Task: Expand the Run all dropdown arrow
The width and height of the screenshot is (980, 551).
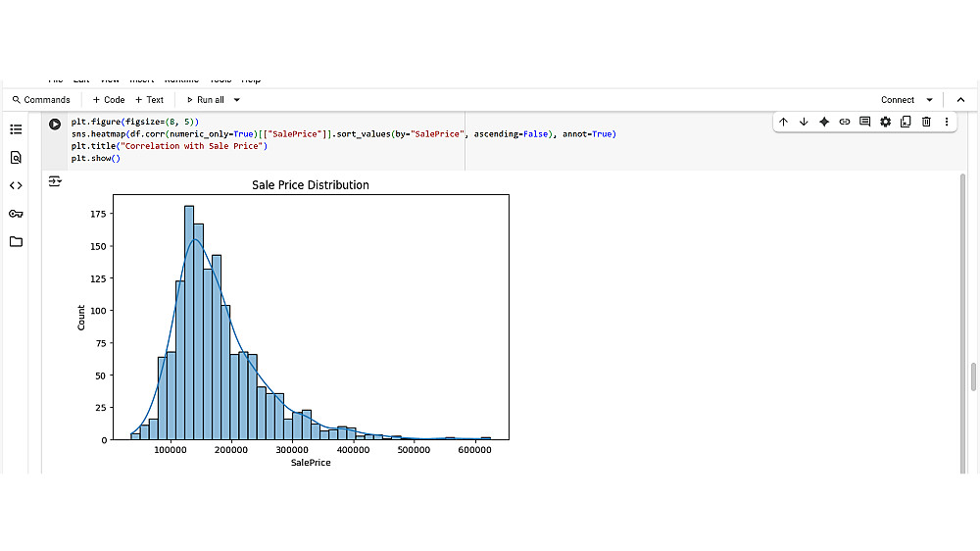Action: (237, 100)
